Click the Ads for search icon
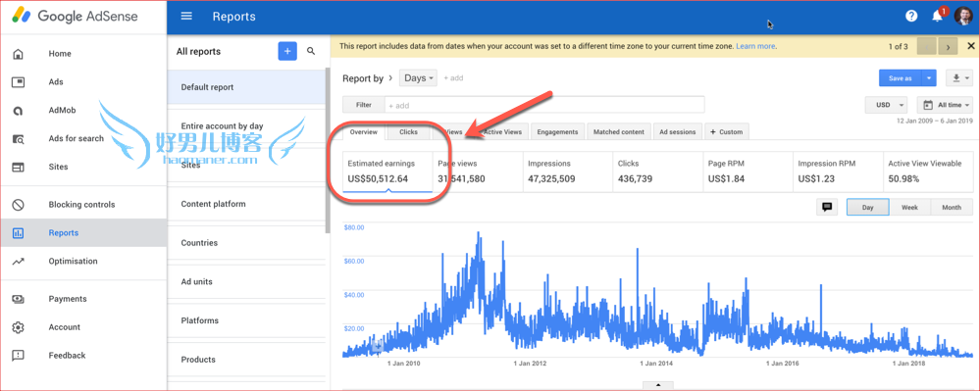Image resolution: width=980 pixels, height=391 pixels. point(18,138)
